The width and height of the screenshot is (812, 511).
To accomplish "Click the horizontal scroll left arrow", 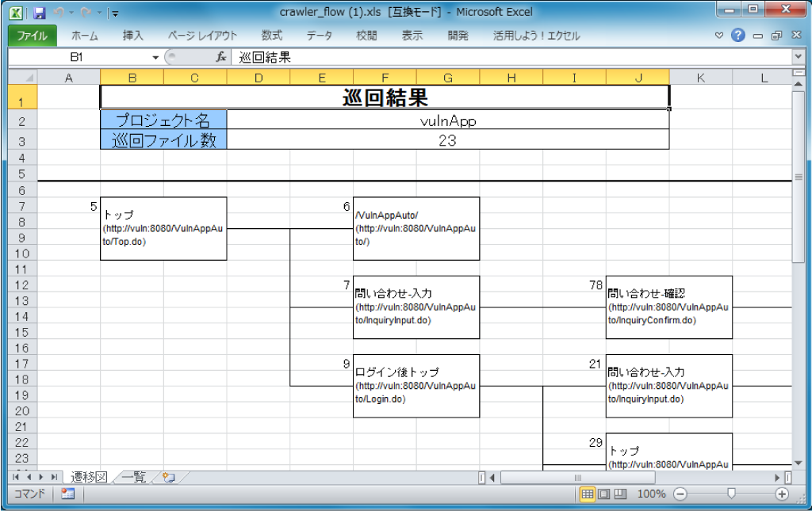I will click(x=492, y=478).
